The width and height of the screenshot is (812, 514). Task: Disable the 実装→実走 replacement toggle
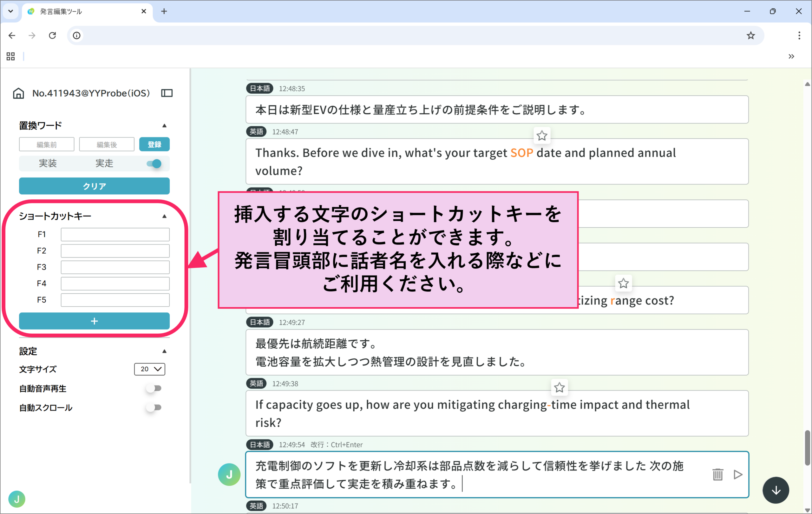(154, 164)
